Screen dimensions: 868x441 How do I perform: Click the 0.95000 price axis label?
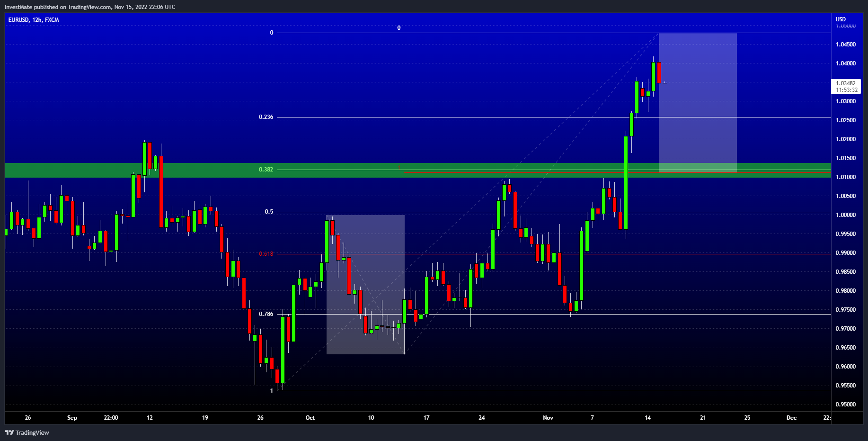coord(846,405)
